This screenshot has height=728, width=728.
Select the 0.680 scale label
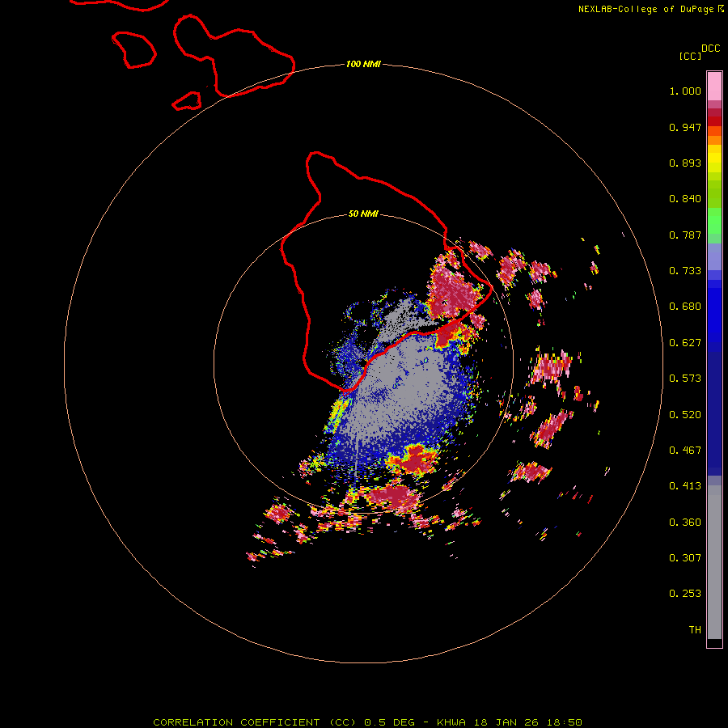point(685,307)
